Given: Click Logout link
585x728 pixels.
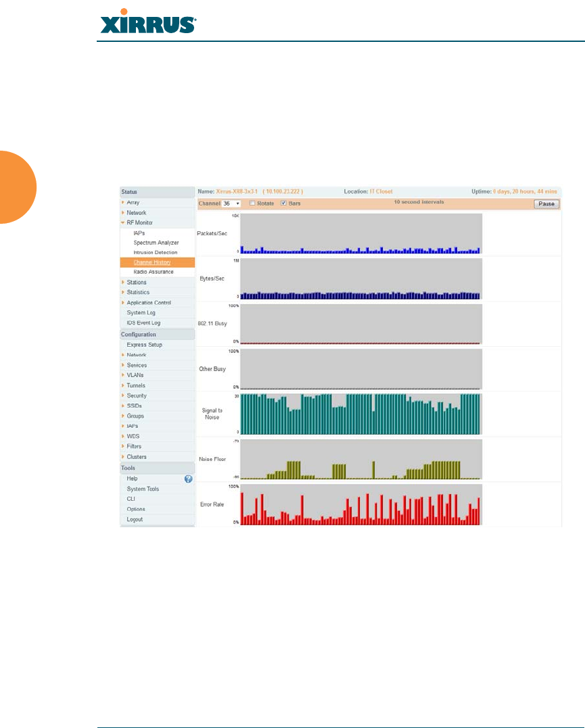Looking at the screenshot, I should [135, 519].
